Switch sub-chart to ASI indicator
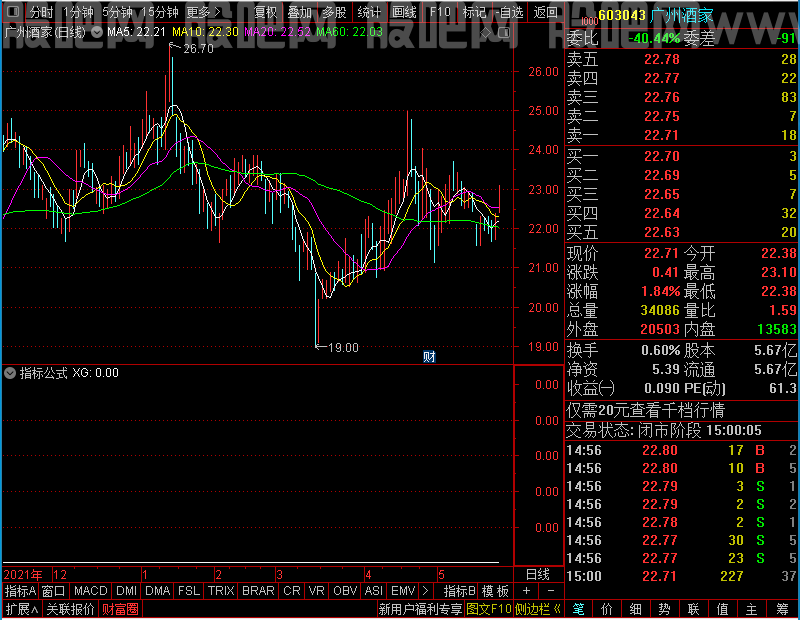The image size is (800, 620). pyautogui.click(x=373, y=591)
